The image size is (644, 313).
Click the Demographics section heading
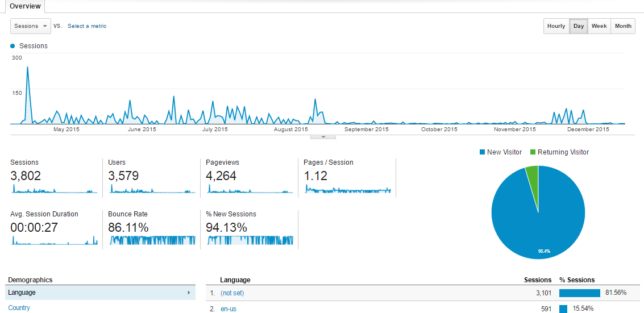[x=30, y=280]
